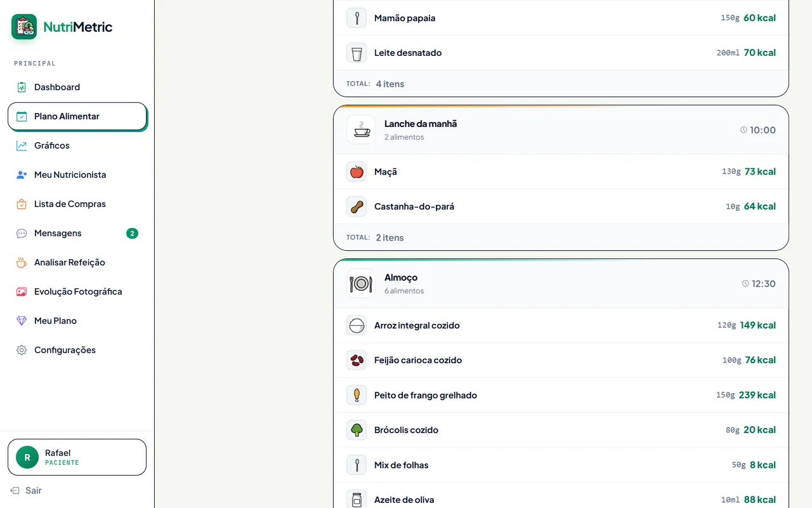Click the Lanche da manhã header title

pos(421,124)
